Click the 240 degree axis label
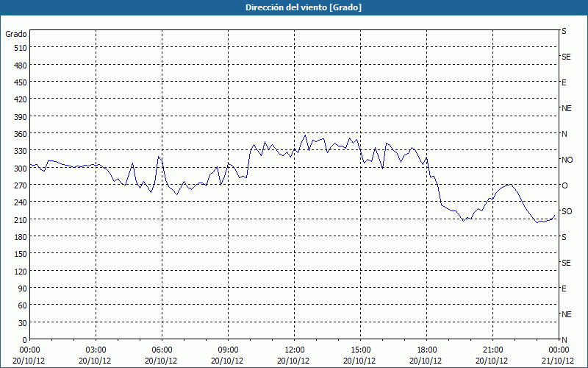The image size is (588, 368). (21, 202)
